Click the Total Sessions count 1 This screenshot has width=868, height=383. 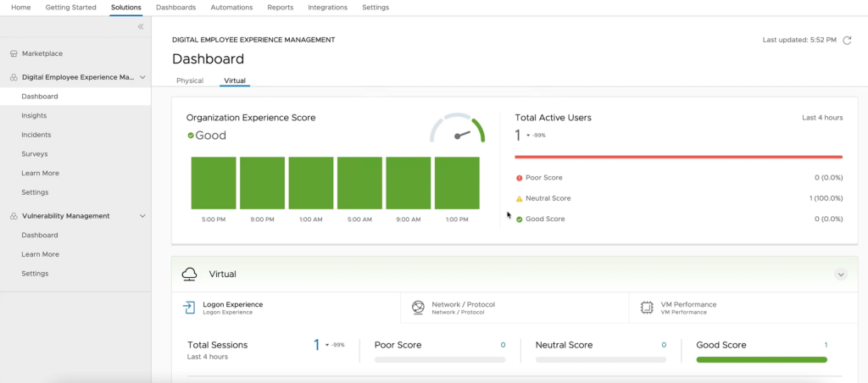tap(317, 346)
